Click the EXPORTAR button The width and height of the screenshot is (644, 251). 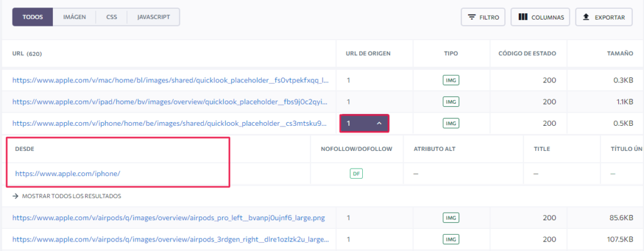point(604,17)
